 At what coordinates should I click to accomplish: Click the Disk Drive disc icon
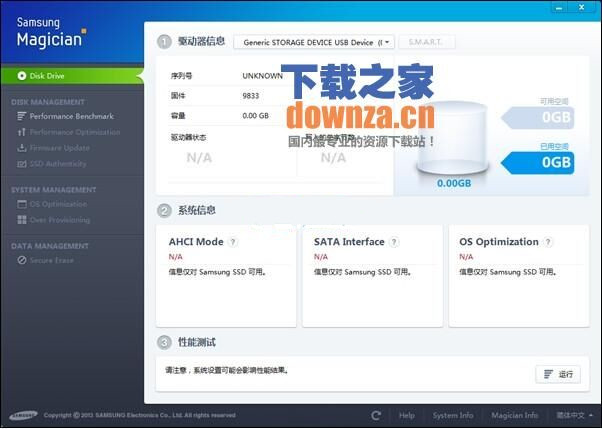[22, 76]
